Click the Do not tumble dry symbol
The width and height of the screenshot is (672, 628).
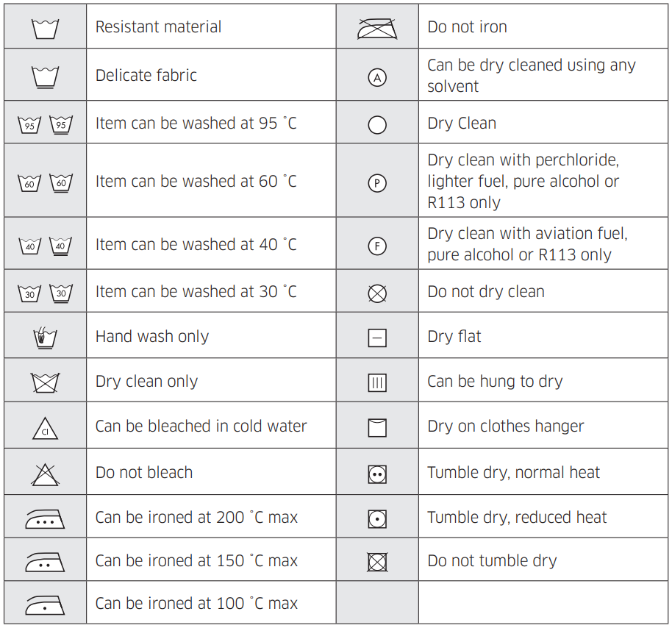[377, 562]
